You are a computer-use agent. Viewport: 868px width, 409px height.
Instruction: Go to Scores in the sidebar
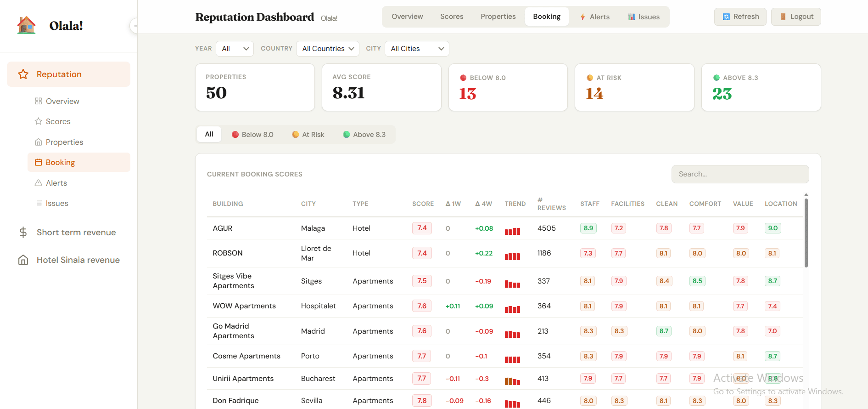tap(78, 121)
